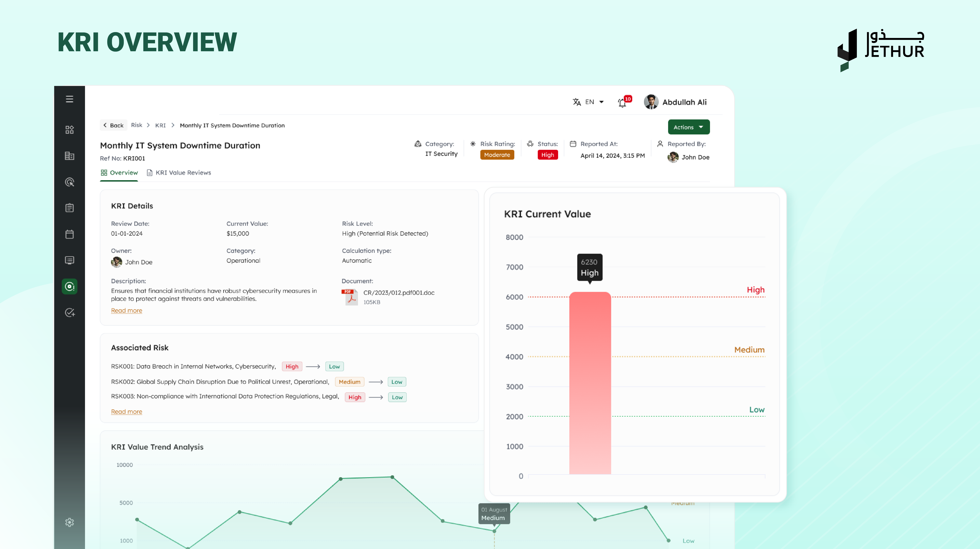Click Read more under Associated Risk
The width and height of the screenshot is (980, 549).
(126, 412)
